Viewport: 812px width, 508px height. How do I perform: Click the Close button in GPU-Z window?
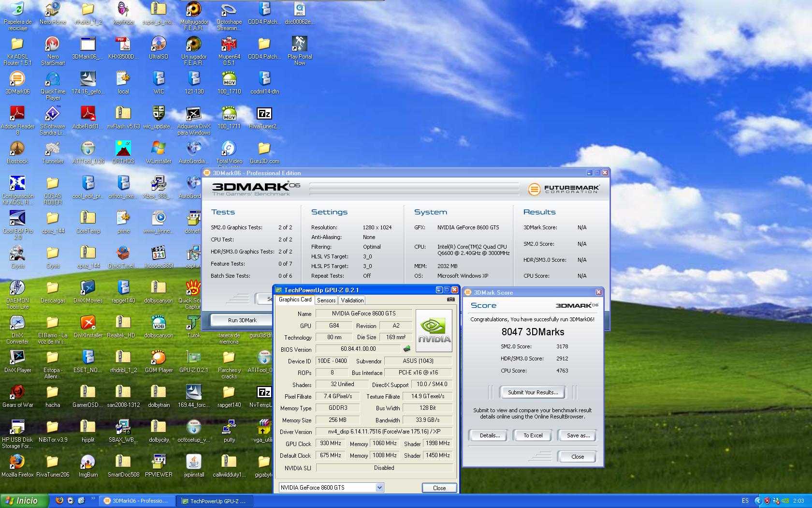coord(439,488)
